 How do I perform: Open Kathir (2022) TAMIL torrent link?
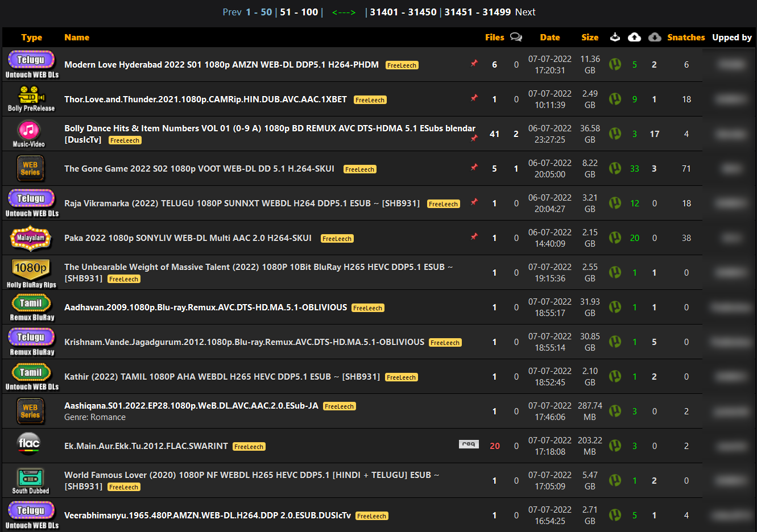click(222, 377)
